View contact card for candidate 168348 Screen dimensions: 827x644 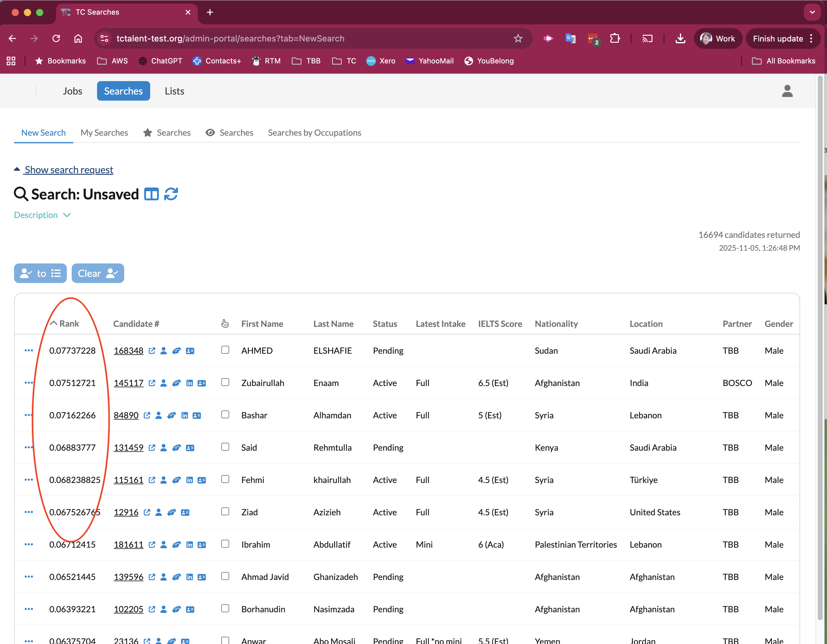[x=190, y=351]
